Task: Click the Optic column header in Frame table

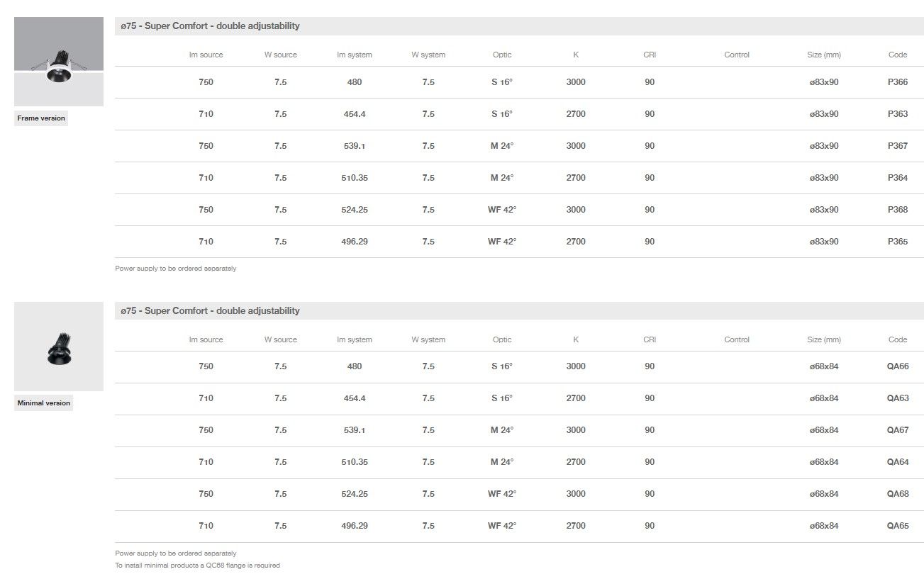Action: pos(502,55)
